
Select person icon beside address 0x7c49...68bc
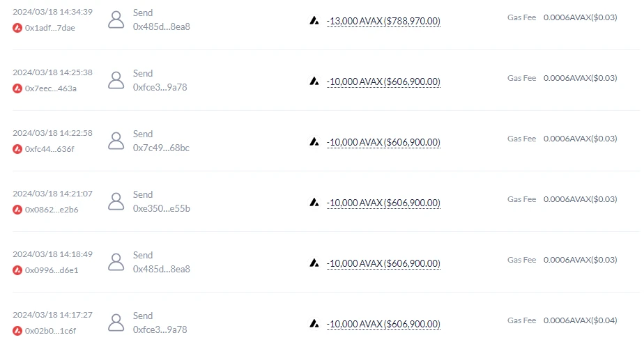tap(116, 141)
